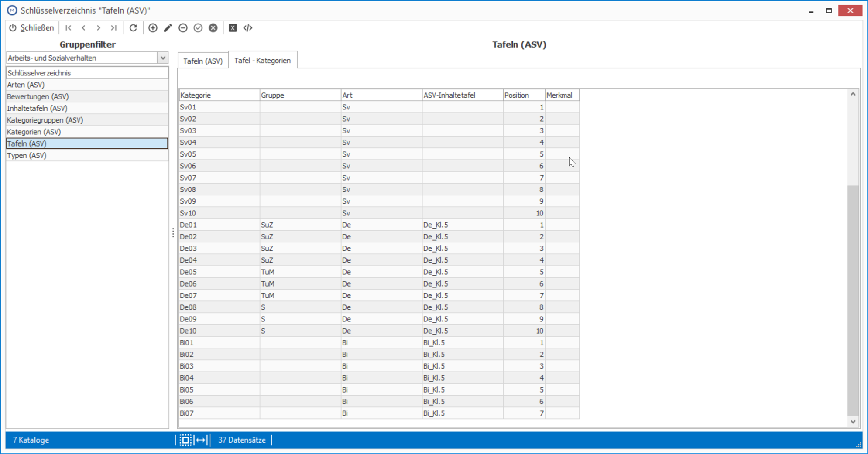Jump to first record icon
Image resolution: width=868 pixels, height=454 pixels.
pos(69,28)
